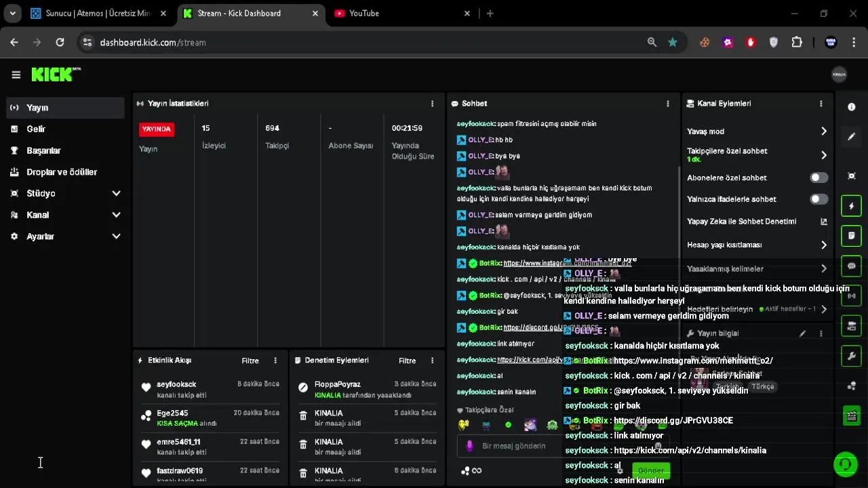Click the edit pencil in Yayın bilgisi
Screen dimensions: 868x488
[802, 333]
